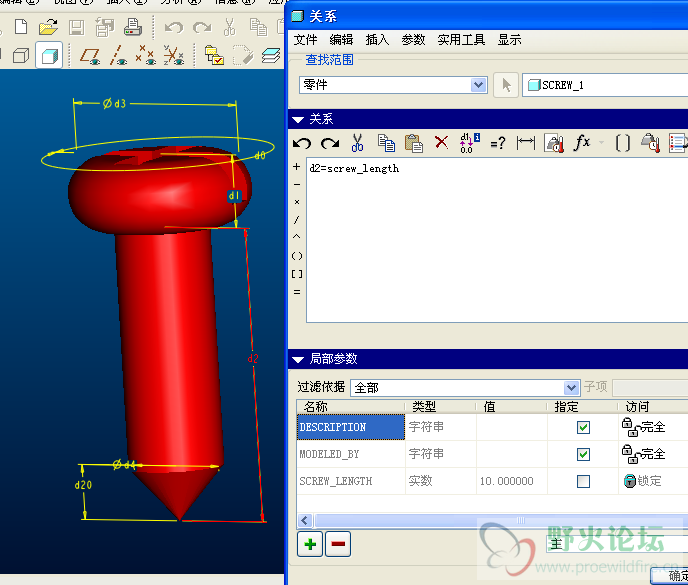The width and height of the screenshot is (688, 585).
Task: Cut text in the relations editor
Action: click(357, 143)
